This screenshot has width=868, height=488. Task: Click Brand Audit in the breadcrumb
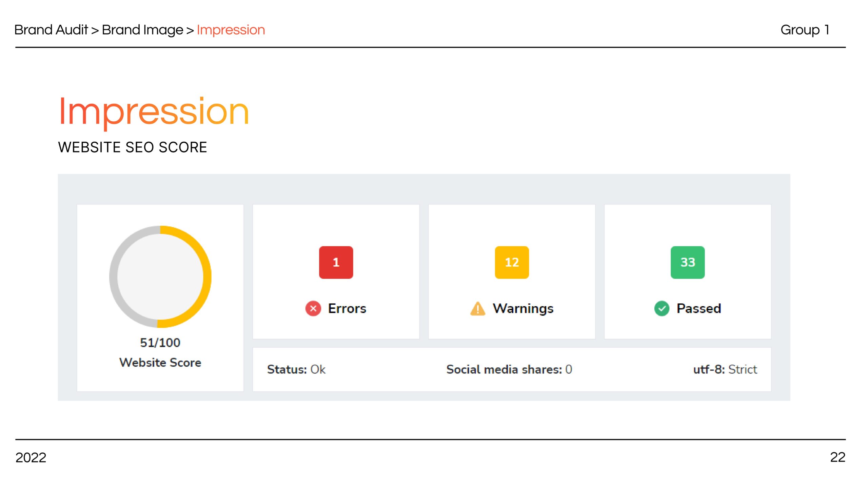[x=51, y=30]
